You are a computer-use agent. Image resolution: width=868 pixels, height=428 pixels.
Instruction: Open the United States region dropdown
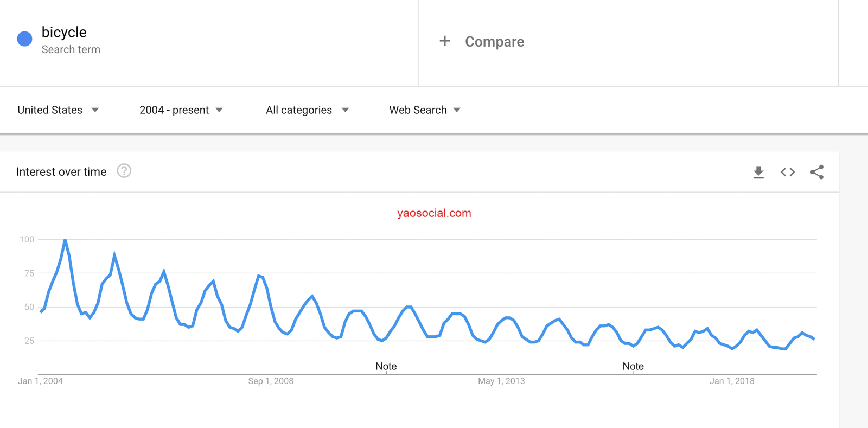(58, 110)
